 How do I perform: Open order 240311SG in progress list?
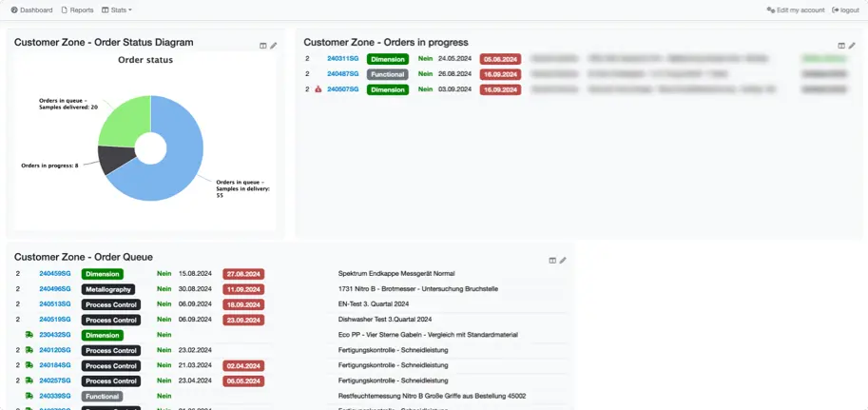pyautogui.click(x=342, y=59)
